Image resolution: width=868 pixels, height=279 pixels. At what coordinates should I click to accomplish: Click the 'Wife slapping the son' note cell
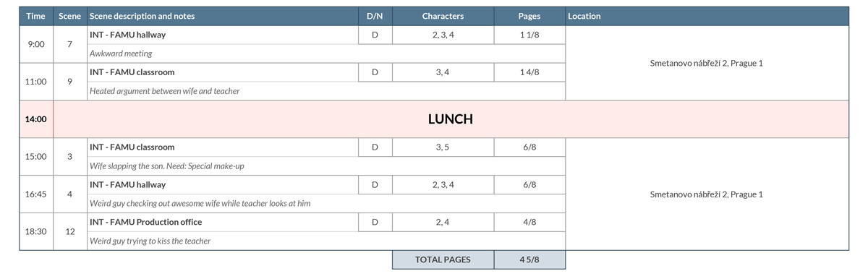point(326,166)
